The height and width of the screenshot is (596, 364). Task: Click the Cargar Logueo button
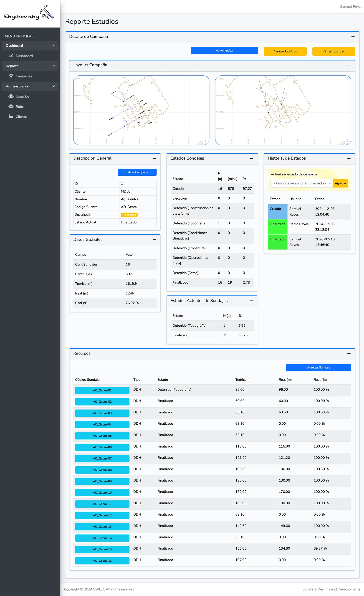click(x=334, y=51)
